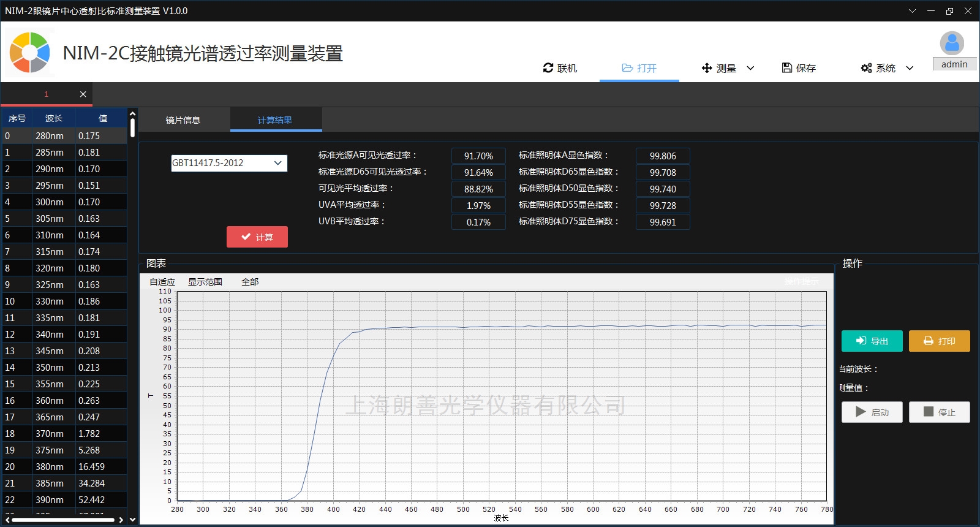Select the 计算结果 tab
This screenshot has height=527, width=980.
[275, 120]
